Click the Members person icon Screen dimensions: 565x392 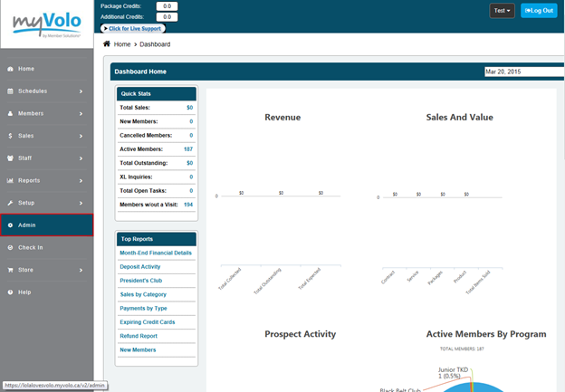(10, 114)
